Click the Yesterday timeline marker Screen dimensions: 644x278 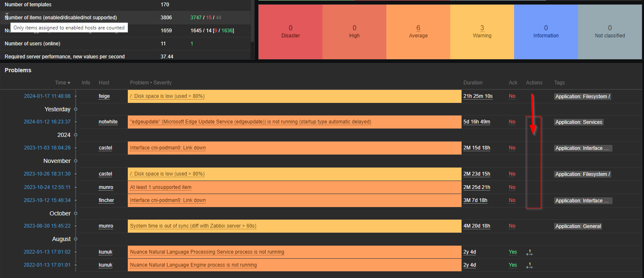58,109
